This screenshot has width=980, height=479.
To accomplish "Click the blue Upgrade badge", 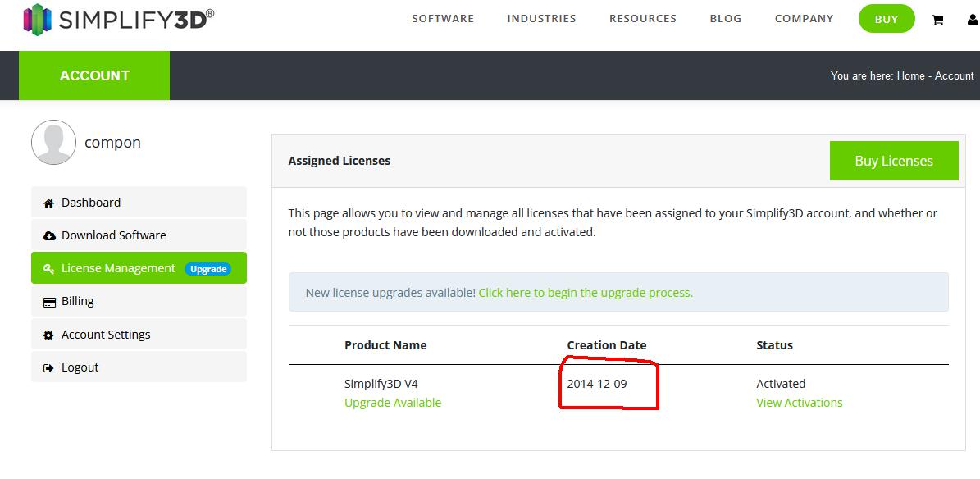I will pos(208,269).
